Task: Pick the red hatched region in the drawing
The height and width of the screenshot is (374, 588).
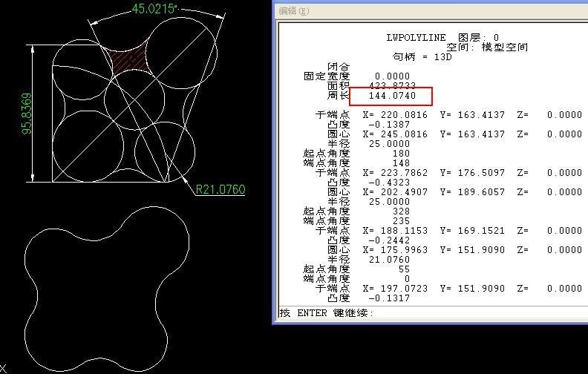Action: coord(129,59)
